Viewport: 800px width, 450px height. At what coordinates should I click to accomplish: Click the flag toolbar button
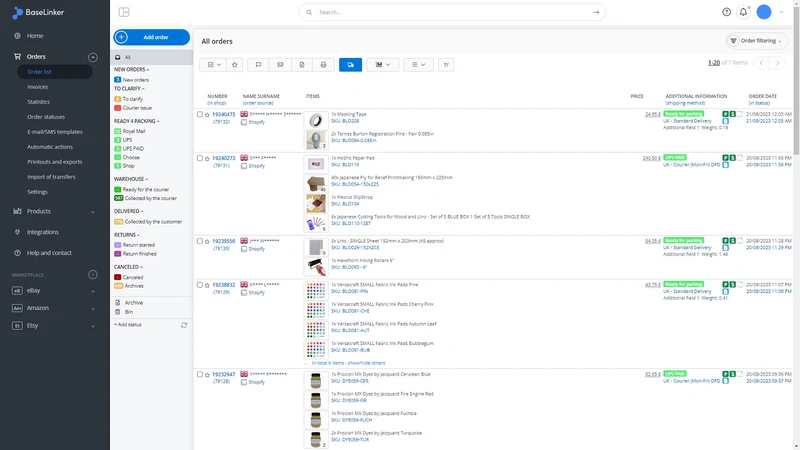tap(258, 65)
